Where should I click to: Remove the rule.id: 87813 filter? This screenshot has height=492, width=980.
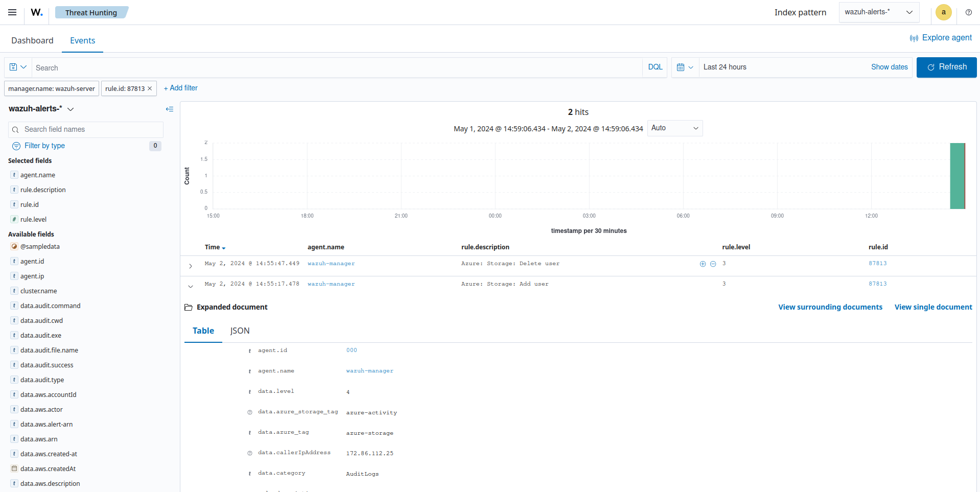click(150, 88)
